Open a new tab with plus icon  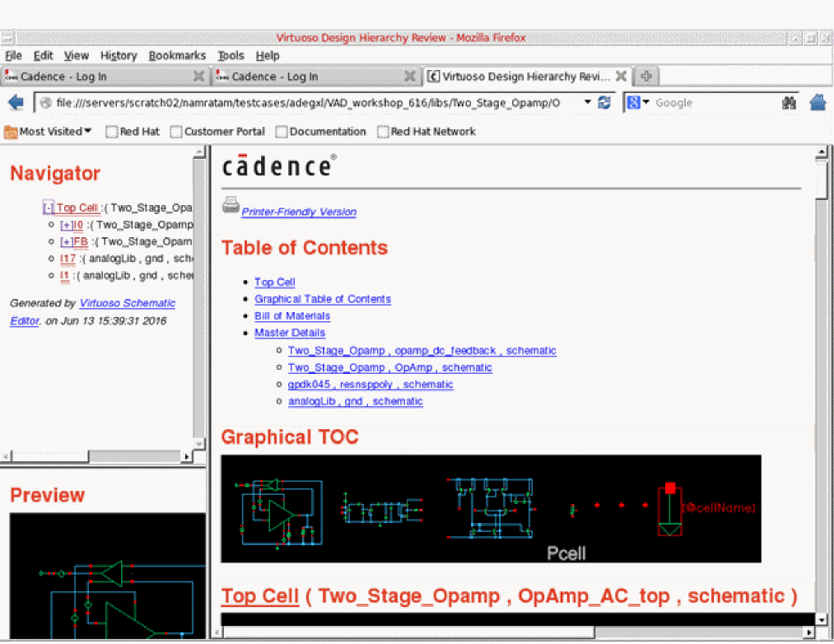click(646, 77)
